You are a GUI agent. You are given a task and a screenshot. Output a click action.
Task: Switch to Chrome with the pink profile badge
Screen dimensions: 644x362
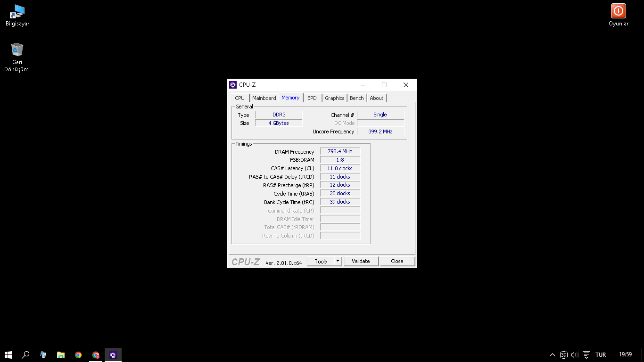(96, 355)
